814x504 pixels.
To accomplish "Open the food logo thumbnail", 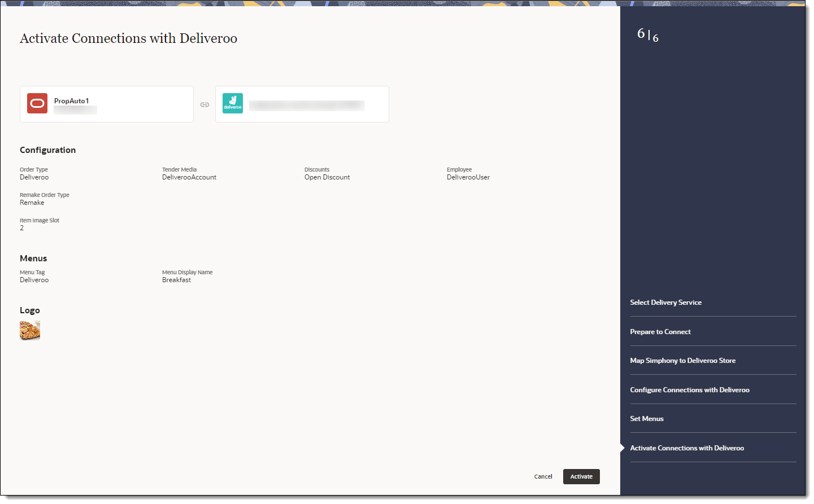I will click(x=30, y=330).
